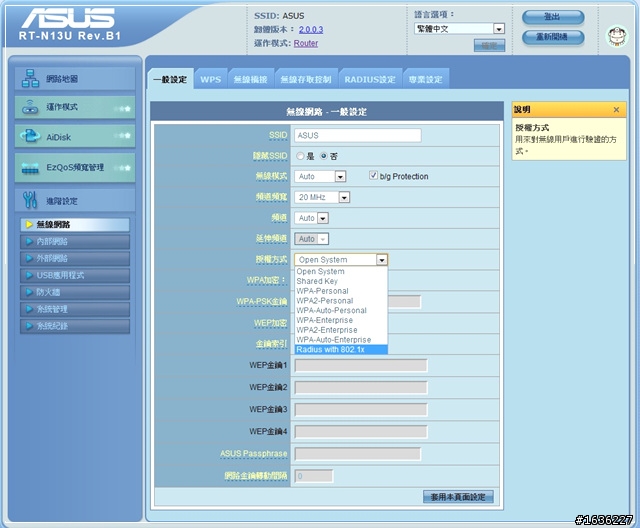Viewport: 640px width, 528px height.
Task: Click the 套用本頁面設定 apply button
Action: (458, 497)
